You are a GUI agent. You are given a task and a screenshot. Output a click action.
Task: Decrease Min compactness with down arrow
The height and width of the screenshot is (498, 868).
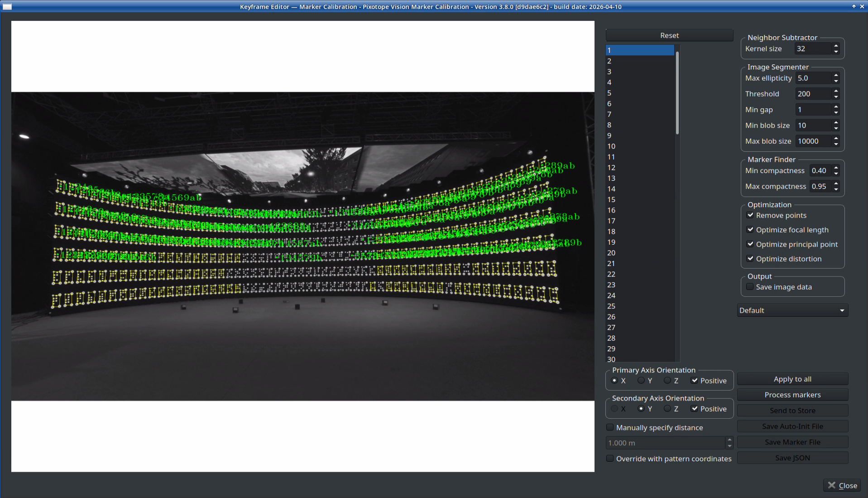click(836, 174)
